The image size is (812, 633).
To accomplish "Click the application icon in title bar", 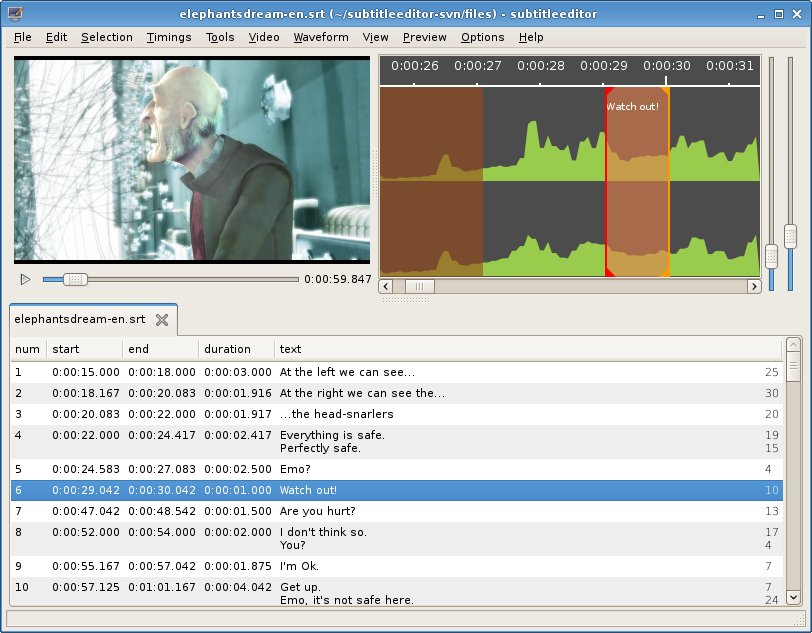I will click(x=14, y=13).
